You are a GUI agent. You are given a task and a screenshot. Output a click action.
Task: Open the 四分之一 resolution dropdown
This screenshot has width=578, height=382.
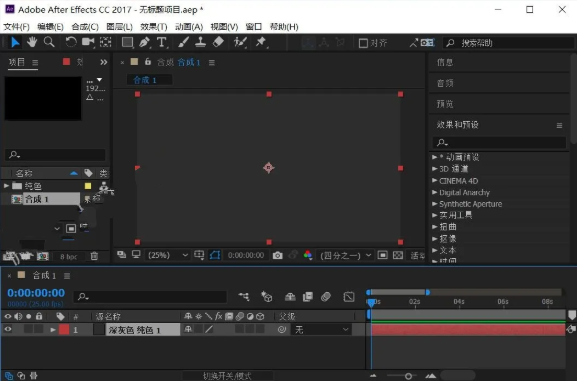tap(345, 255)
